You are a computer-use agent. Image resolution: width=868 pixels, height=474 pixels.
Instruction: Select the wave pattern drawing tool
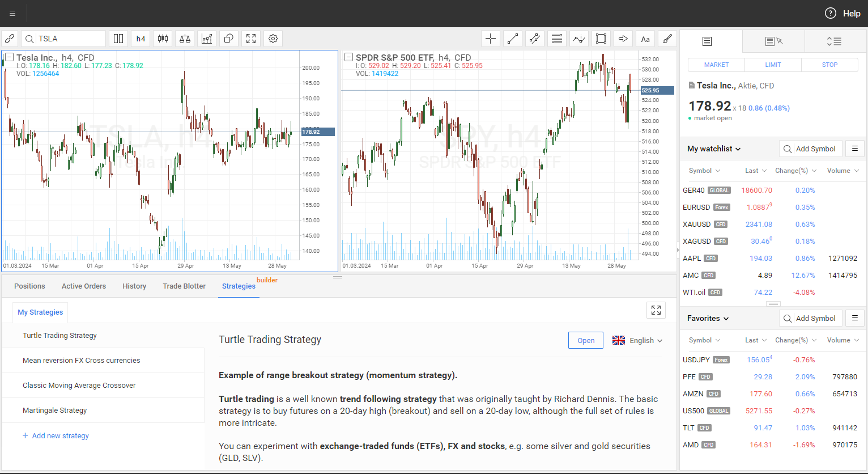pos(579,39)
